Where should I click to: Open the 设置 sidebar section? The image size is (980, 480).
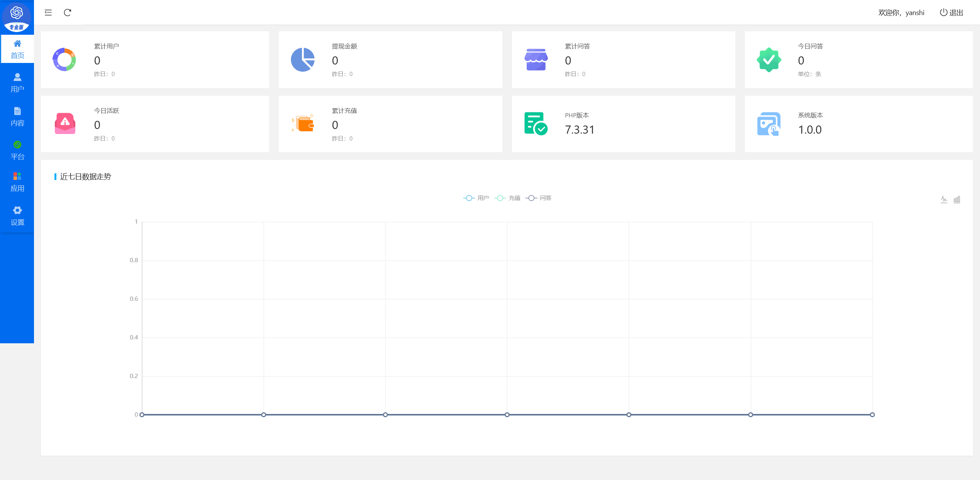click(17, 216)
